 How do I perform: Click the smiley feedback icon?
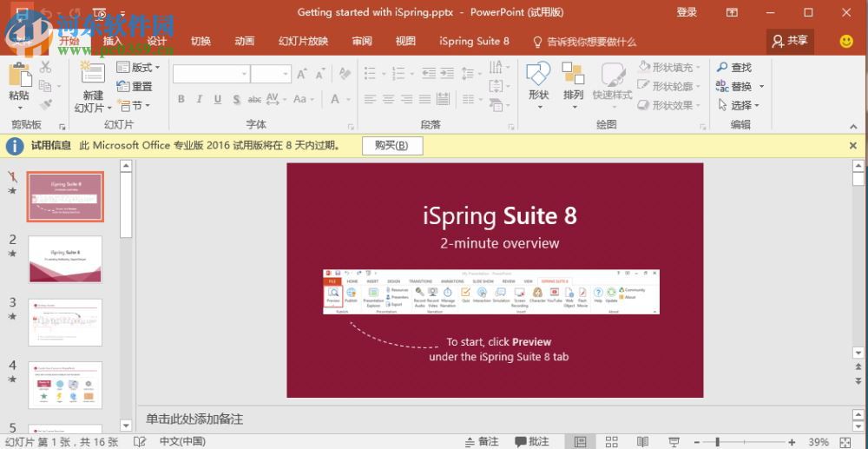pyautogui.click(x=846, y=42)
